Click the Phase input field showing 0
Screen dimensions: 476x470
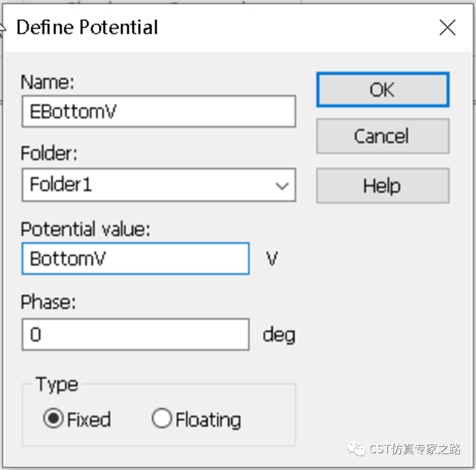(x=136, y=334)
